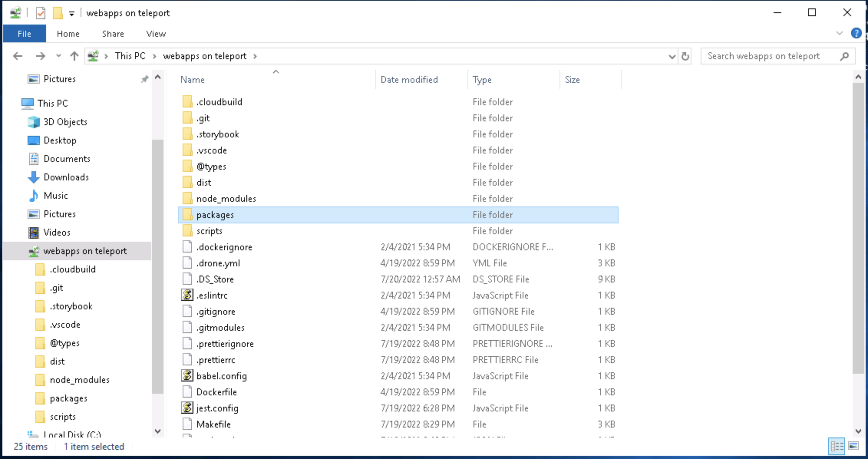The image size is (868, 459).
Task: Open the address bar history dropdown
Action: [x=672, y=56]
